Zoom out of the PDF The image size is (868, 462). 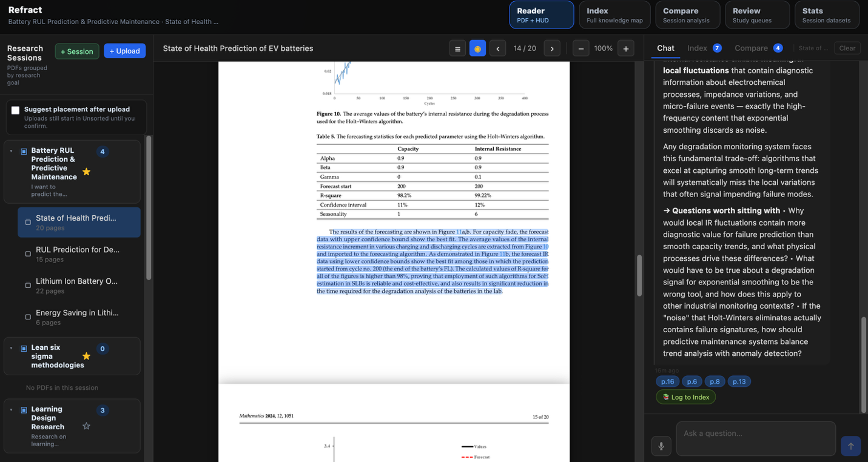(x=580, y=49)
